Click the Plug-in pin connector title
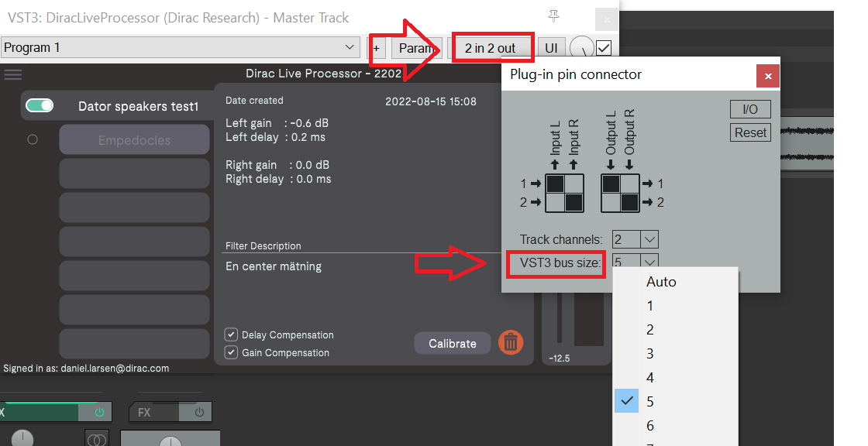Image resolution: width=868 pixels, height=446 pixels. [x=576, y=74]
